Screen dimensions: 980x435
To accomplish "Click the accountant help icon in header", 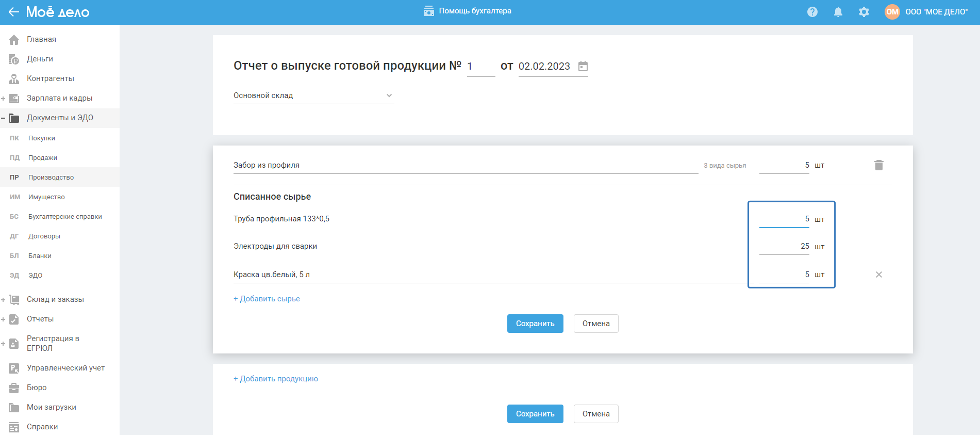I will point(429,11).
